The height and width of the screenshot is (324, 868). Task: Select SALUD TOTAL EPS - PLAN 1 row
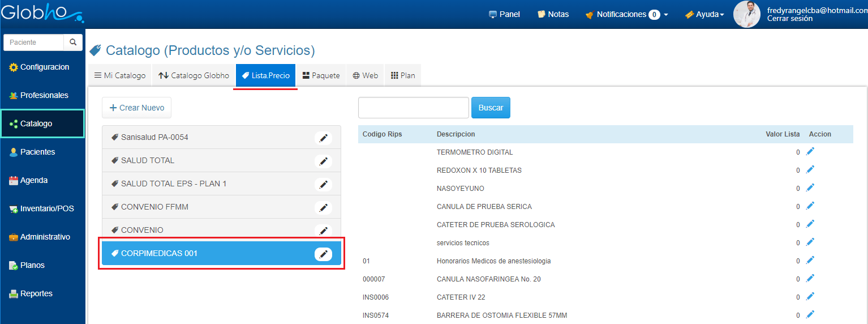coord(221,184)
